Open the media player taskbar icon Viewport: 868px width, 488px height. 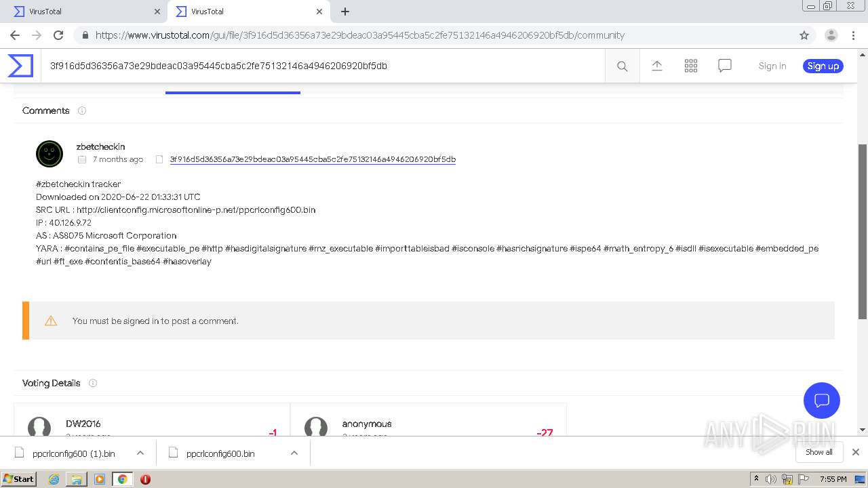pyautogui.click(x=100, y=479)
